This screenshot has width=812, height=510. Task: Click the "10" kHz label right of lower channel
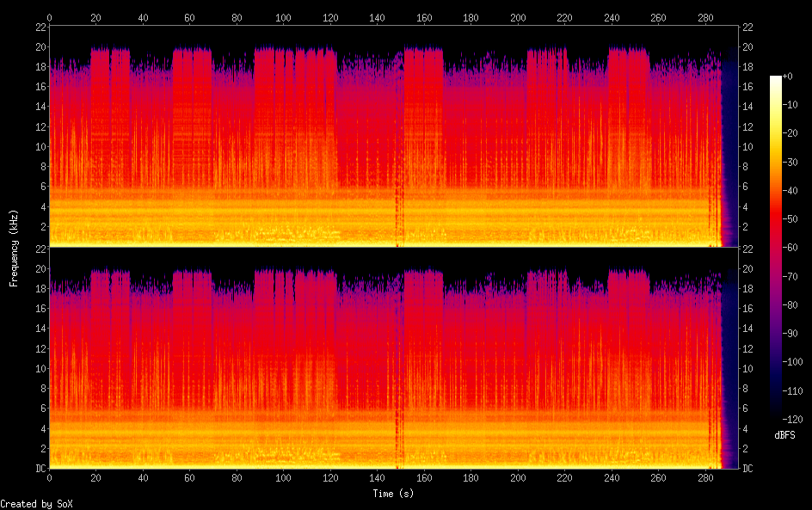(x=748, y=368)
